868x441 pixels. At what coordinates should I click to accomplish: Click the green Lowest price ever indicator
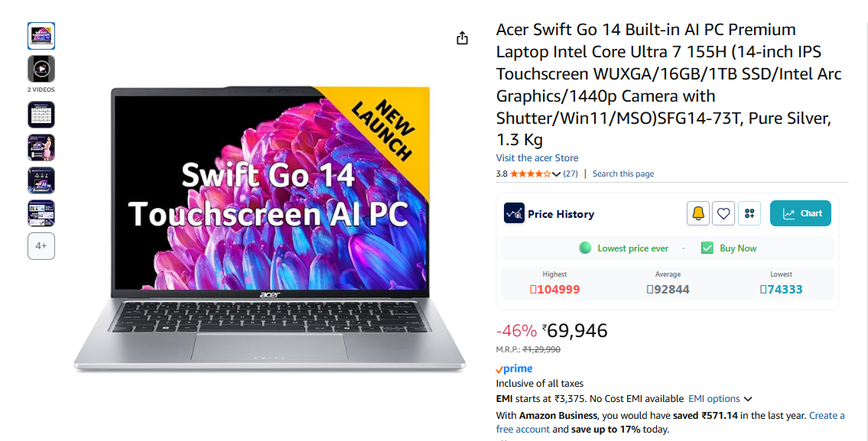585,248
